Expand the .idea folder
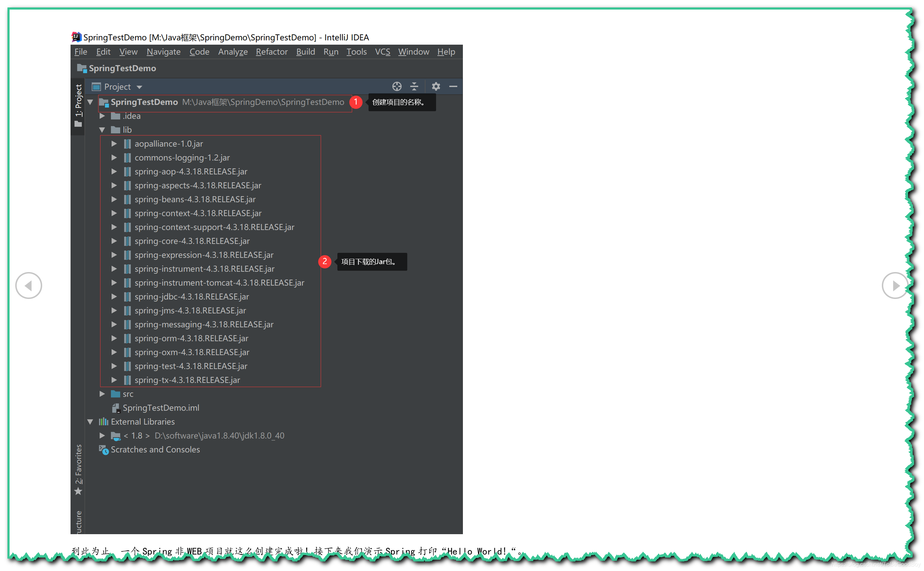Image resolution: width=924 pixels, height=571 pixels. point(102,116)
